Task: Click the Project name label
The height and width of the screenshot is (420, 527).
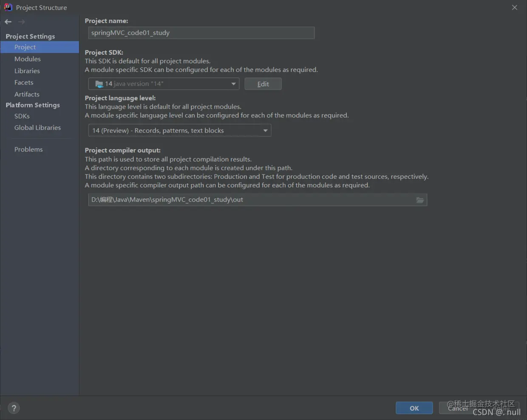Action: tap(106, 21)
